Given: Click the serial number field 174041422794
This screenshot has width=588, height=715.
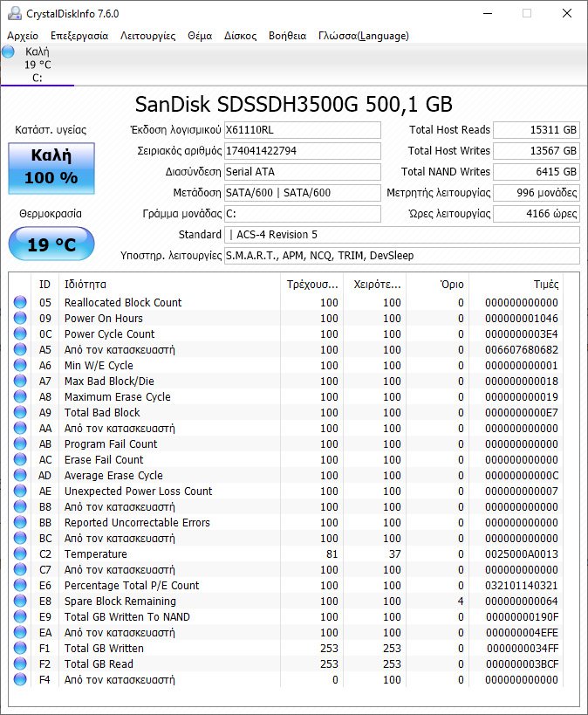Looking at the screenshot, I should pos(302,151).
